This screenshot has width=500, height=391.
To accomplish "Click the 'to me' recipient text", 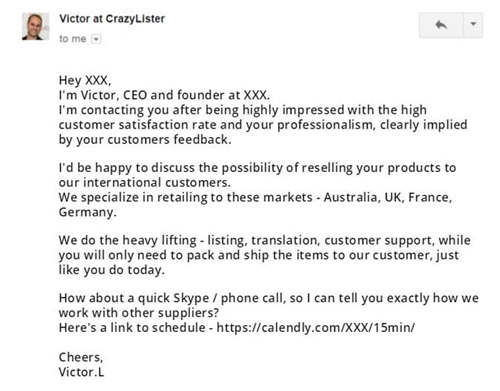I will pyautogui.click(x=73, y=39).
